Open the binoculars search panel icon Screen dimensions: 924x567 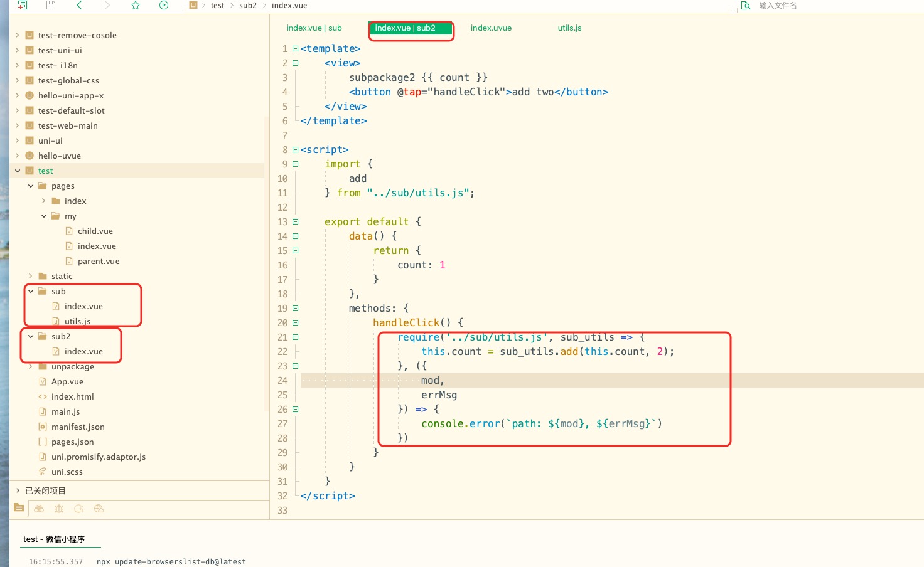tap(39, 509)
